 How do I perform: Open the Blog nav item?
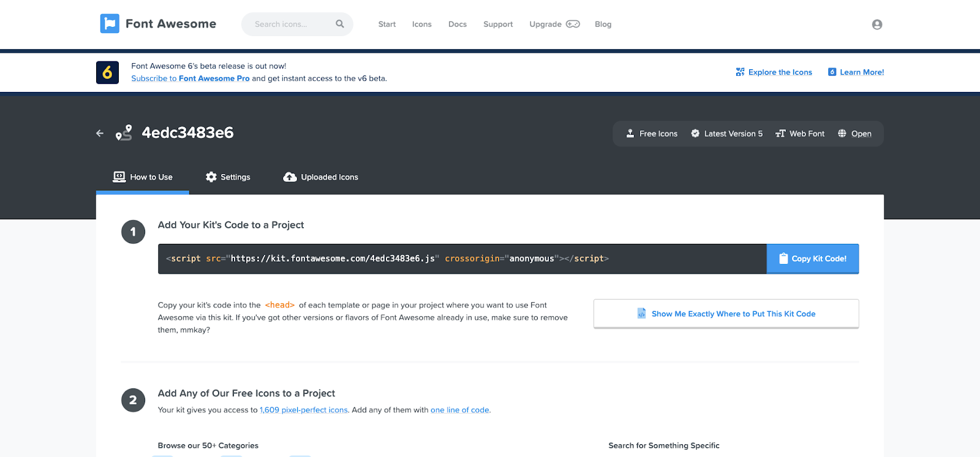pos(603,25)
